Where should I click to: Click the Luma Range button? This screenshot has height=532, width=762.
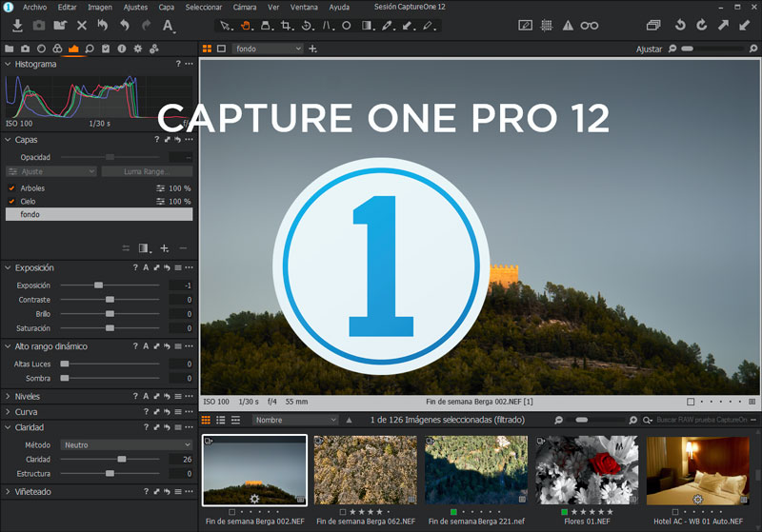coord(148,171)
